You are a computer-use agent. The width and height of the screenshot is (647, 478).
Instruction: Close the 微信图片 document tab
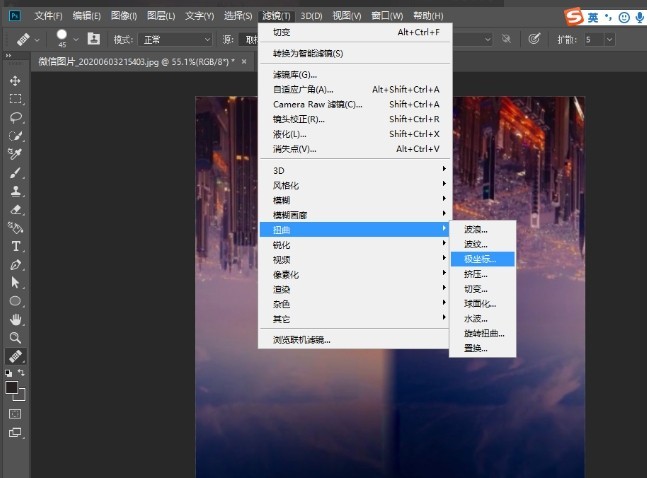pyautogui.click(x=245, y=62)
